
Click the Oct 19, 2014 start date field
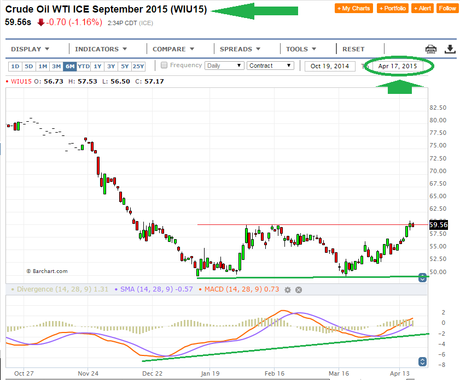(x=330, y=66)
